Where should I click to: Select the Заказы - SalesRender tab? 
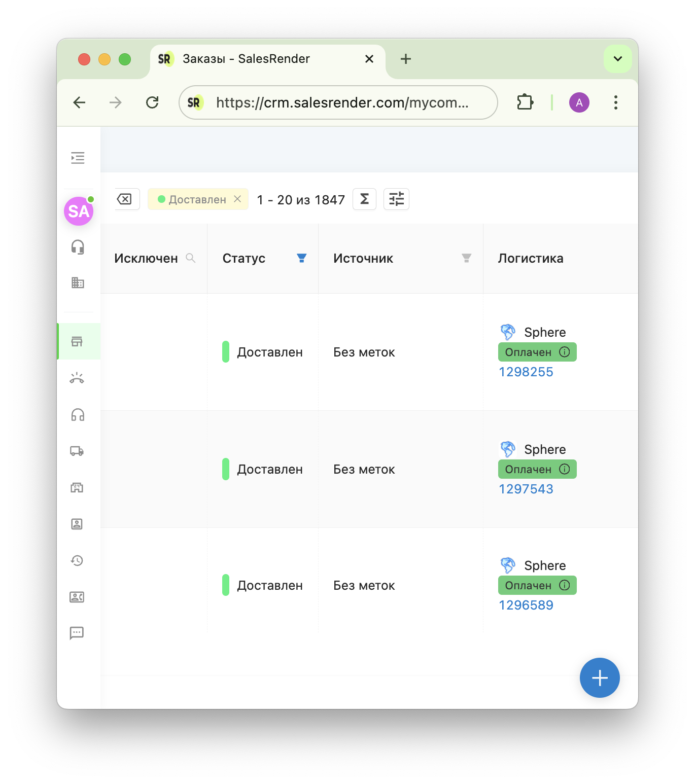pos(268,61)
